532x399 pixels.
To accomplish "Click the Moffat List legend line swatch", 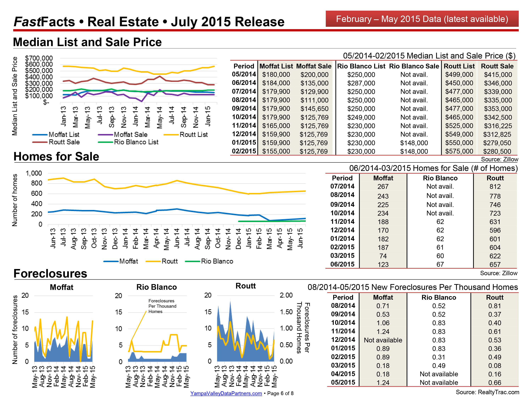I will pos(40,135).
